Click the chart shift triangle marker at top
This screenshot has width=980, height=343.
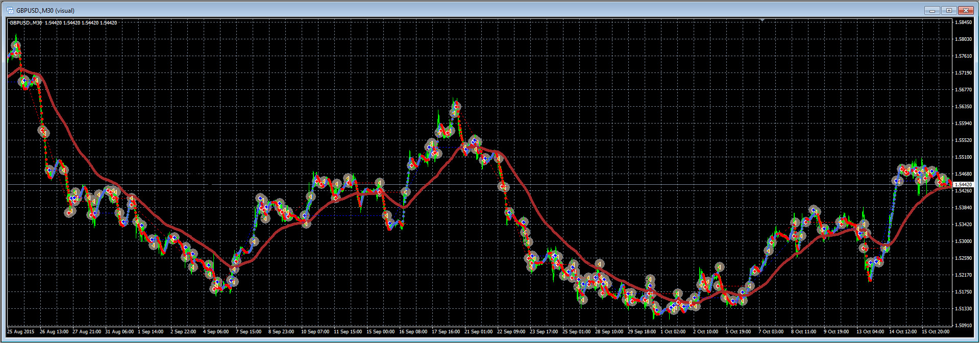tap(762, 20)
